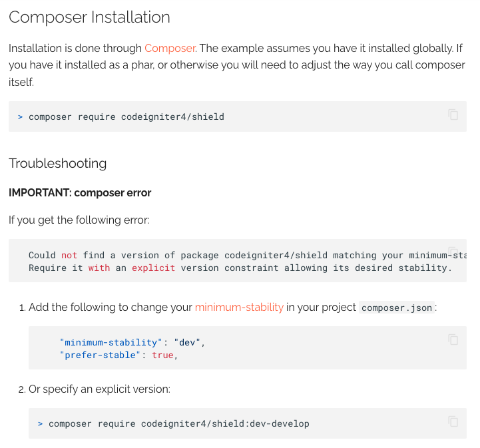Click the "Or specify an explicit version" list item
Screen dimensions: 480x448
99,389
